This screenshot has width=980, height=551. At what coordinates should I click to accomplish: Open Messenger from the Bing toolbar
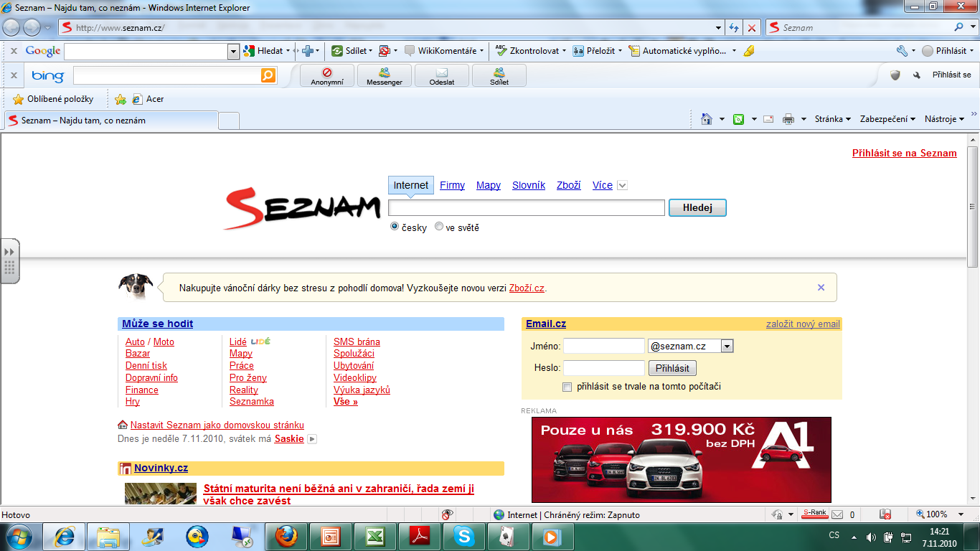coord(385,76)
